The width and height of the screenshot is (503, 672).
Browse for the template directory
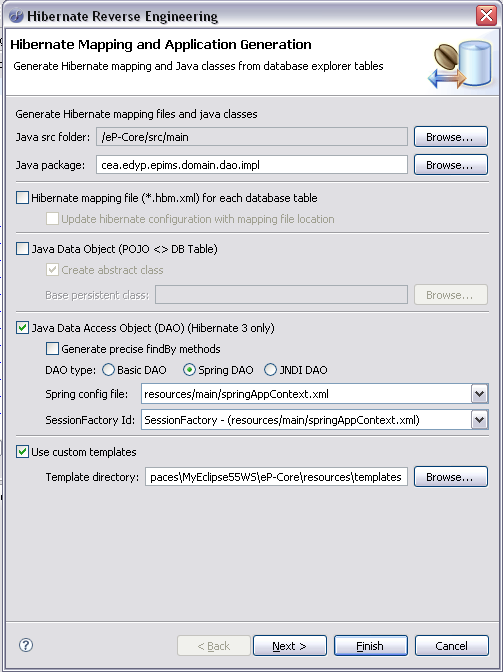coord(451,477)
